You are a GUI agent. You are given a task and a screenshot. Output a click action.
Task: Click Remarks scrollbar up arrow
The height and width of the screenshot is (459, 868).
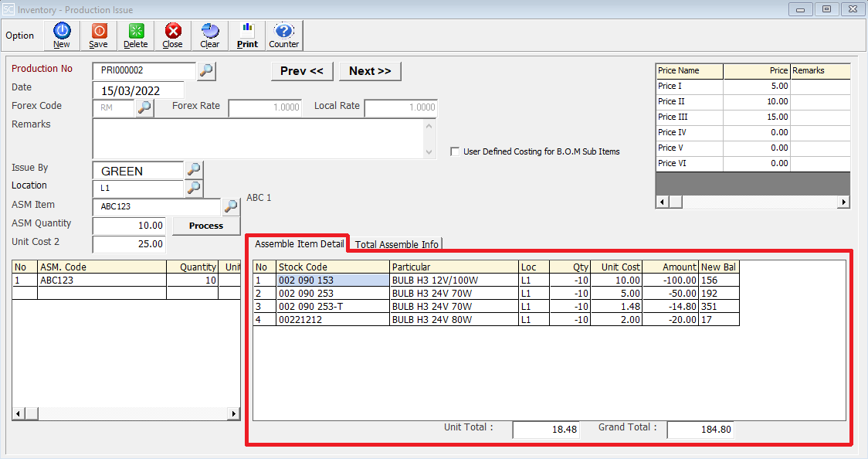click(429, 126)
